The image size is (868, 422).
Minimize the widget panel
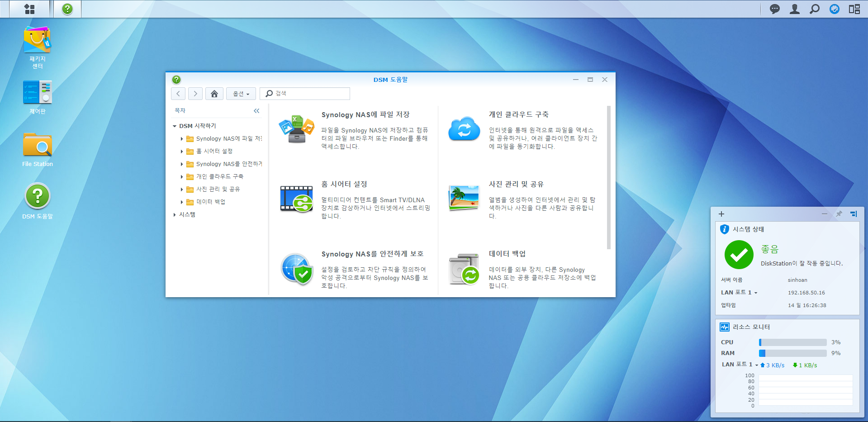(x=825, y=214)
